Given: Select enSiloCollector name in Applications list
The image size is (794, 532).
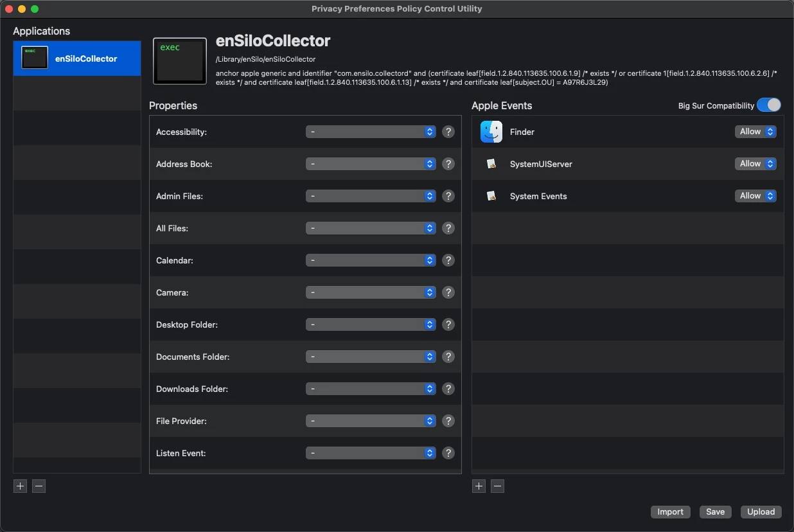Looking at the screenshot, I should tap(86, 58).
